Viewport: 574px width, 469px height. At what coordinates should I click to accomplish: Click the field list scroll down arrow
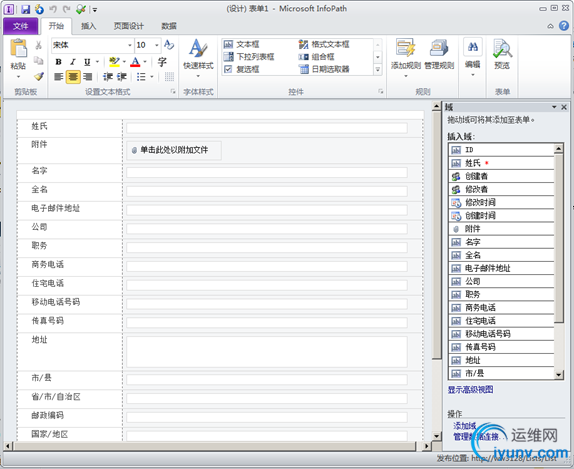(x=559, y=374)
